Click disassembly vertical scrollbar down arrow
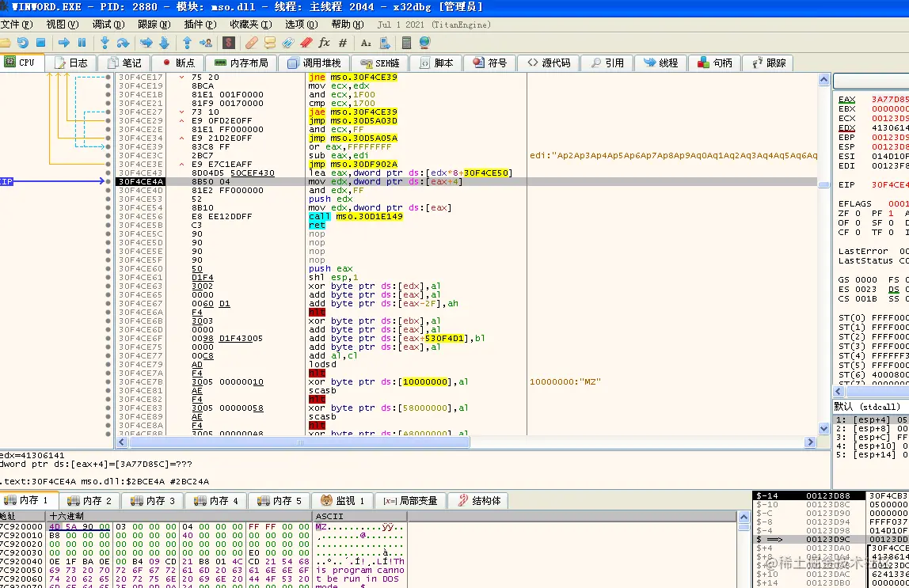909x588 pixels. point(823,429)
